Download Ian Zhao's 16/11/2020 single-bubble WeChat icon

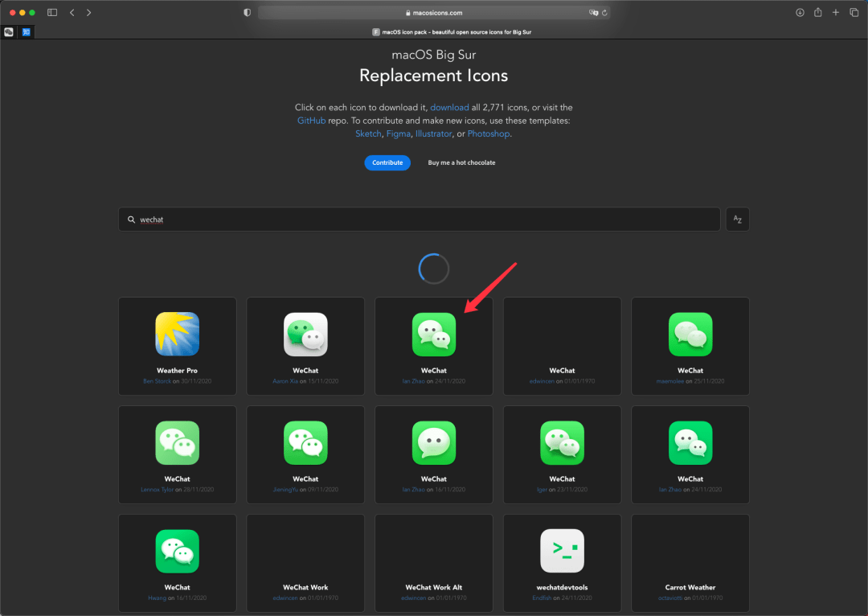[434, 442]
